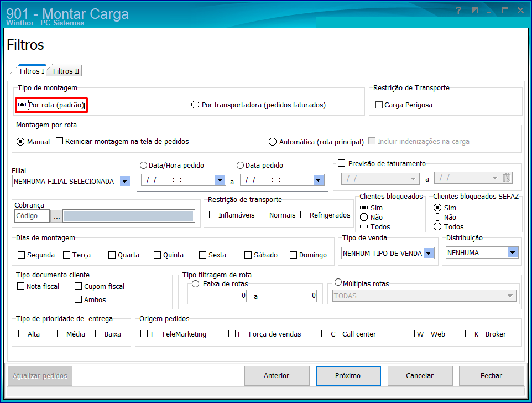Screen dimensions: 532x403
Task: Click the help question mark icon
Action: 458,11
